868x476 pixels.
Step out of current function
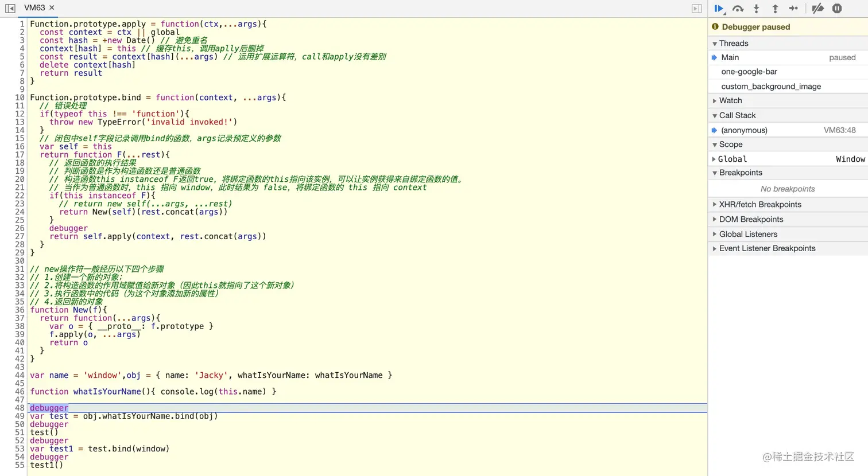tap(775, 8)
